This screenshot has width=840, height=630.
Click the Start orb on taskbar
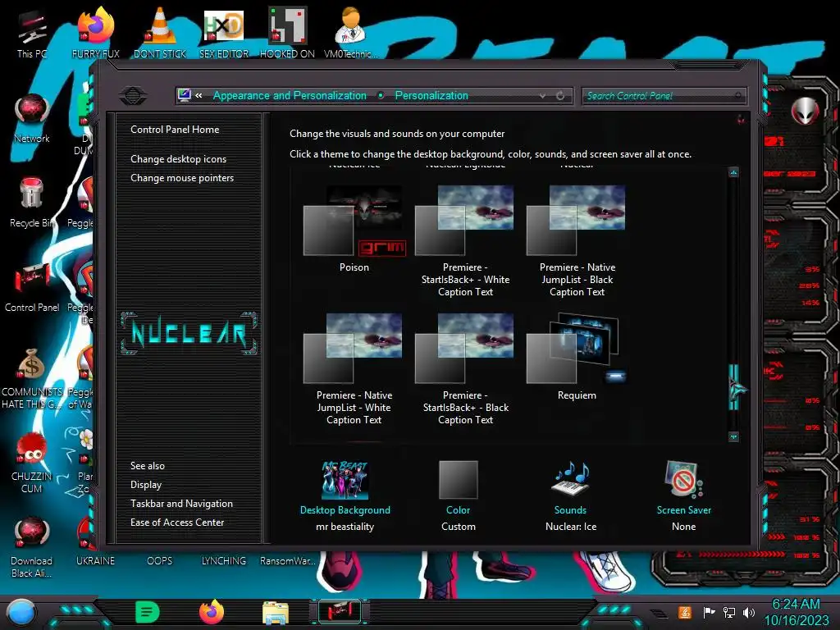(21, 613)
